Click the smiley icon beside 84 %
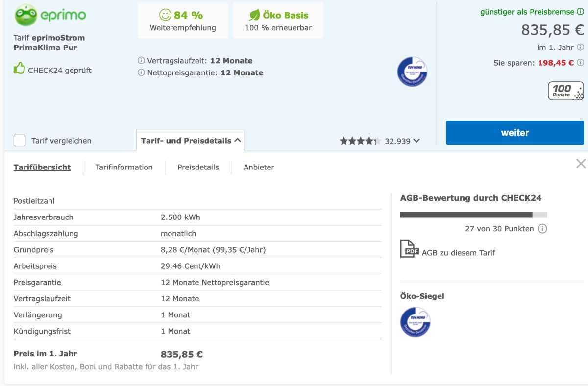Viewport: 588px width, 386px height. click(165, 15)
